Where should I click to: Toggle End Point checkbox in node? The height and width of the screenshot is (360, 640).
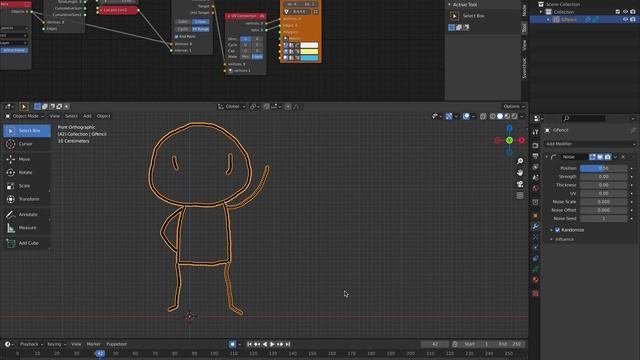177,37
